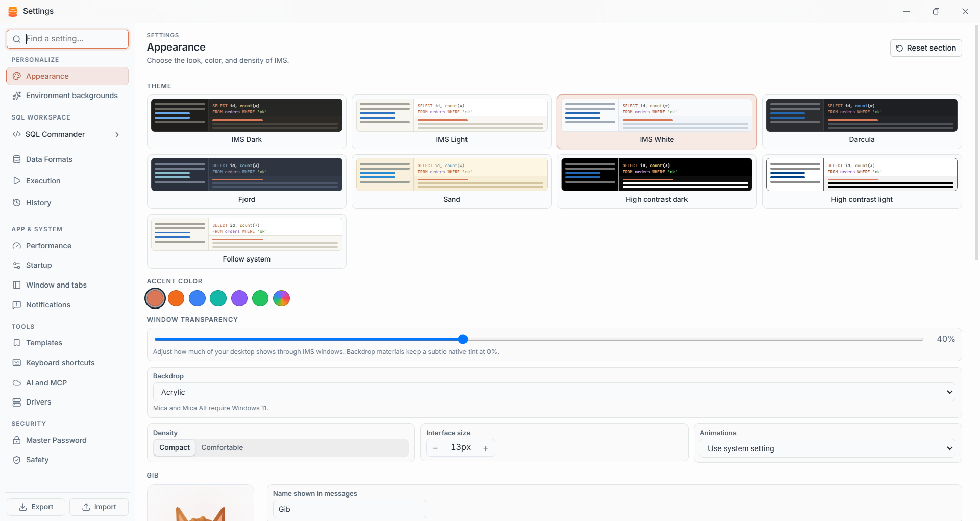Choose the Sand theme card
This screenshot has height=521, width=980.
452,181
